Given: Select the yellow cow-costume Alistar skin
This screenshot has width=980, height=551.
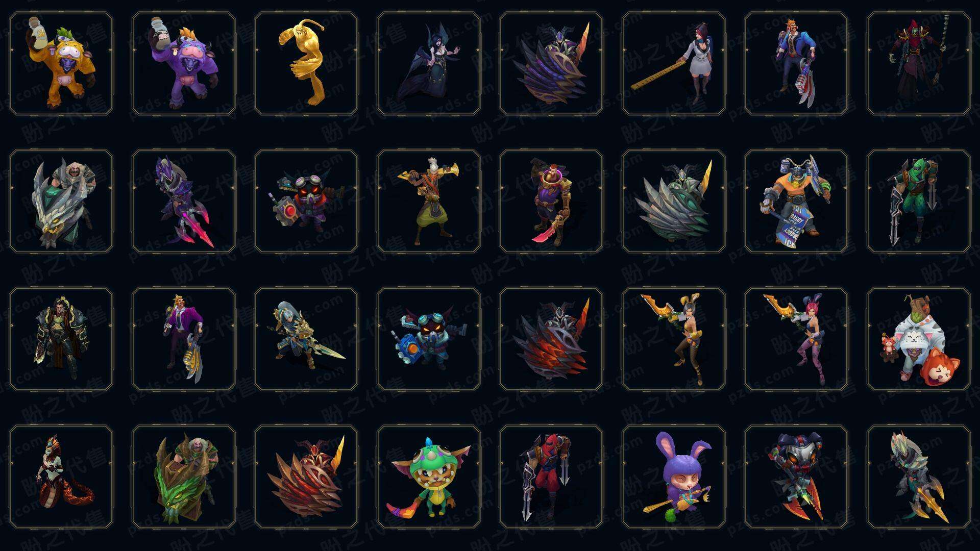Looking at the screenshot, I should click(61, 63).
